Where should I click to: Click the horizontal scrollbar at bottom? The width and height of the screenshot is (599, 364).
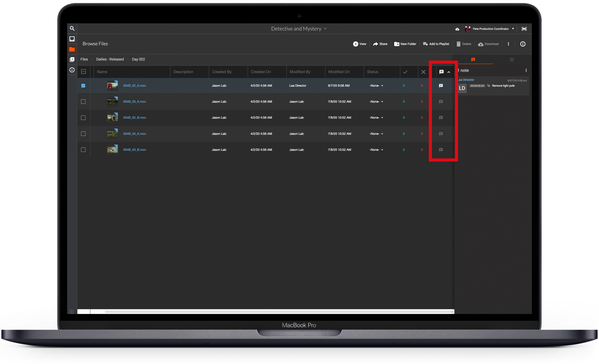278,311
